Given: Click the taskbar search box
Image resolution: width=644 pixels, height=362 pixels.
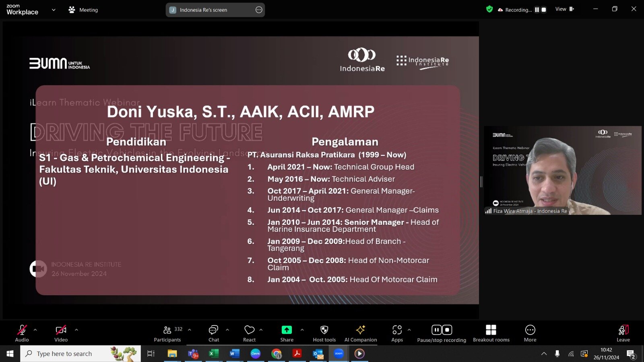Looking at the screenshot, I should point(80,354).
